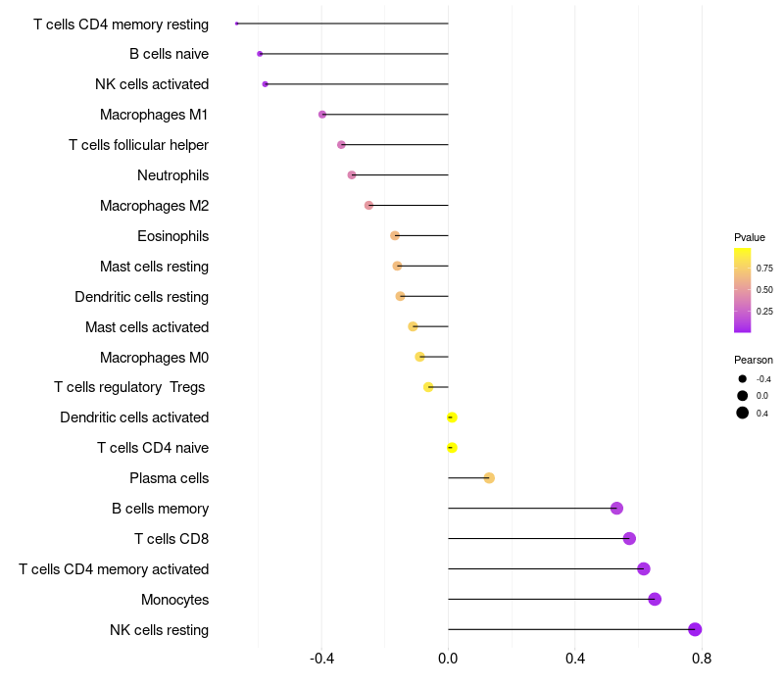This screenshot has height=686, width=784.
Task: Select the Monocytes lollipop dot
Action: pos(655,599)
